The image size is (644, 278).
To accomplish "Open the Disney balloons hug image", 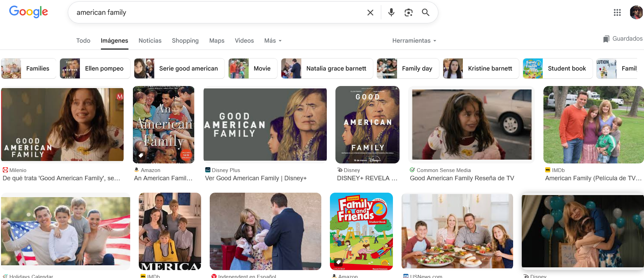I will tap(583, 231).
